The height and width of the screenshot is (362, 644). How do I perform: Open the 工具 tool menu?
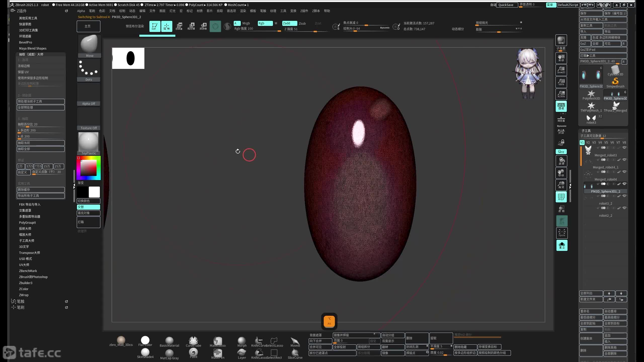click(283, 11)
